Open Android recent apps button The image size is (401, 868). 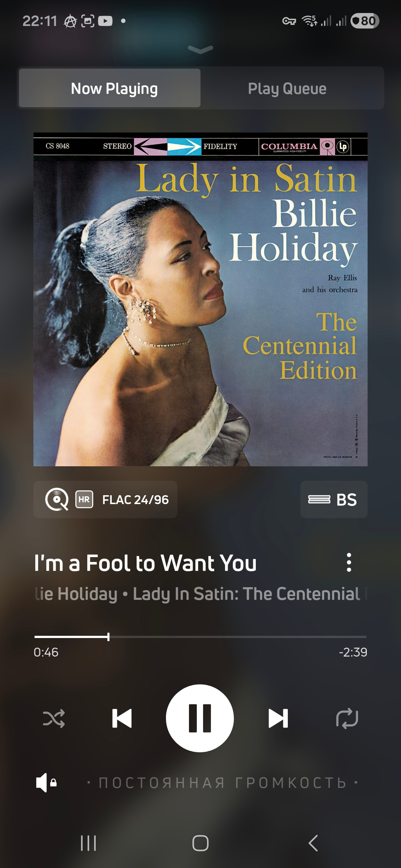click(x=88, y=843)
